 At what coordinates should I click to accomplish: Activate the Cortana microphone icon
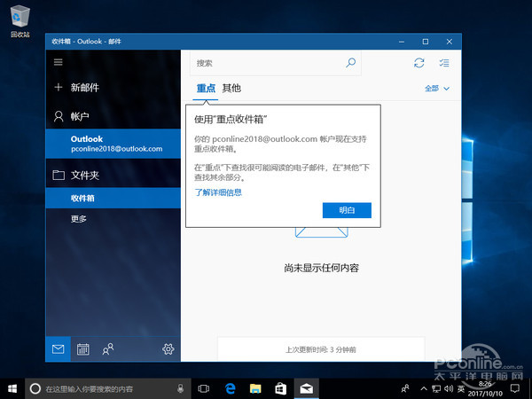181,389
